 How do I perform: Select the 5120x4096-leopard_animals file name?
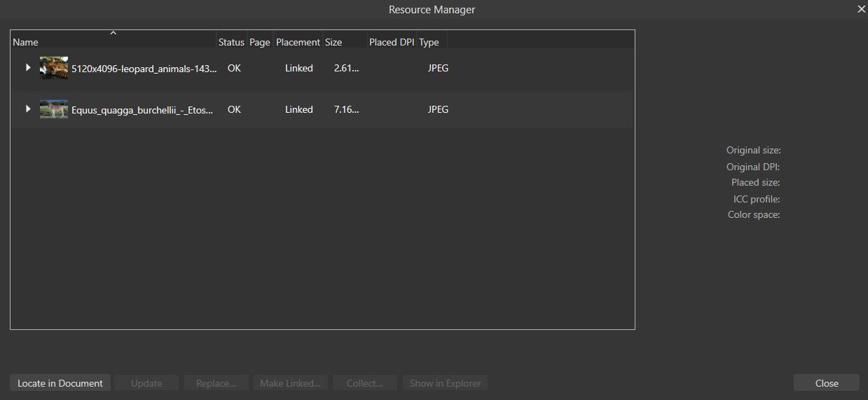tap(144, 69)
